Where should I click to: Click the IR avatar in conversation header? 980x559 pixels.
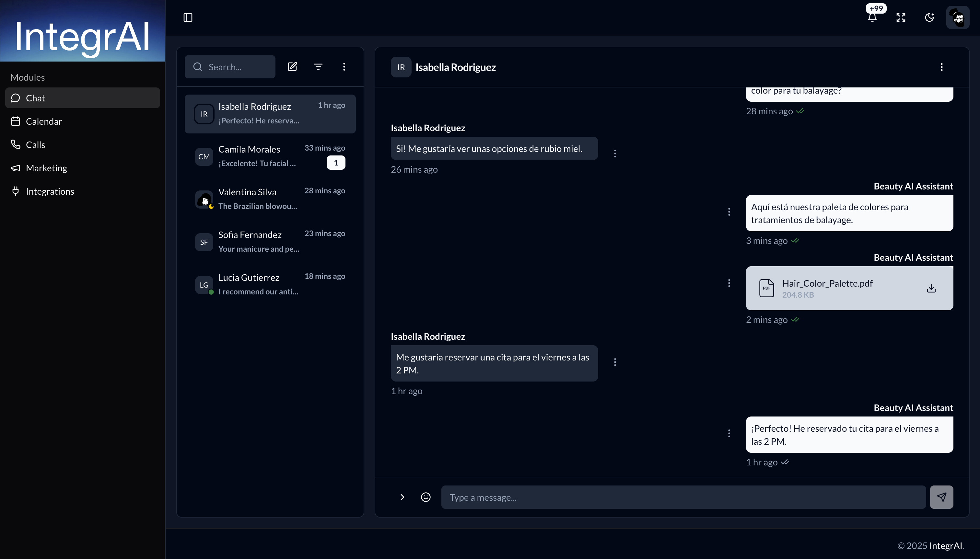401,67
